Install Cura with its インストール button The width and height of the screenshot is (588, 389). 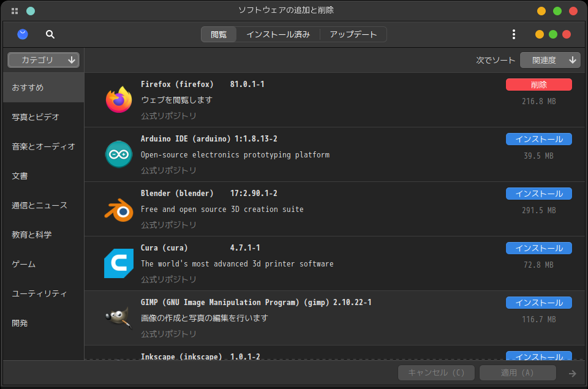click(539, 248)
